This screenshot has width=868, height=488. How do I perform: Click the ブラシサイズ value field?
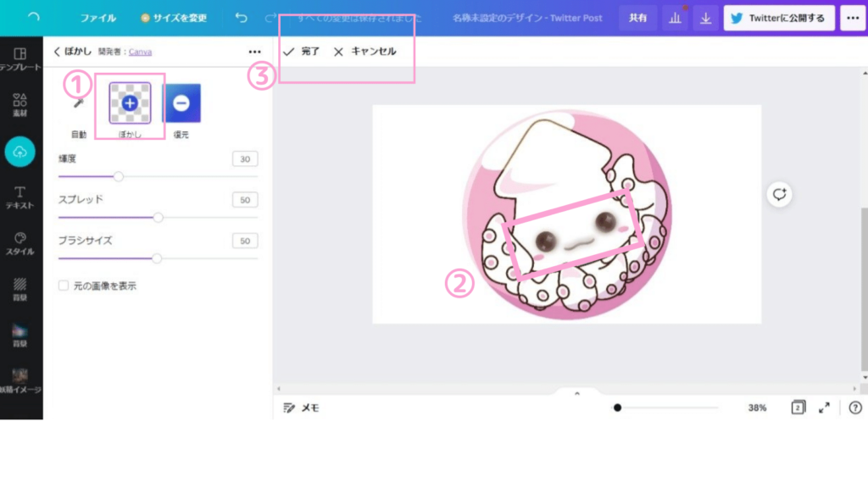coord(245,241)
